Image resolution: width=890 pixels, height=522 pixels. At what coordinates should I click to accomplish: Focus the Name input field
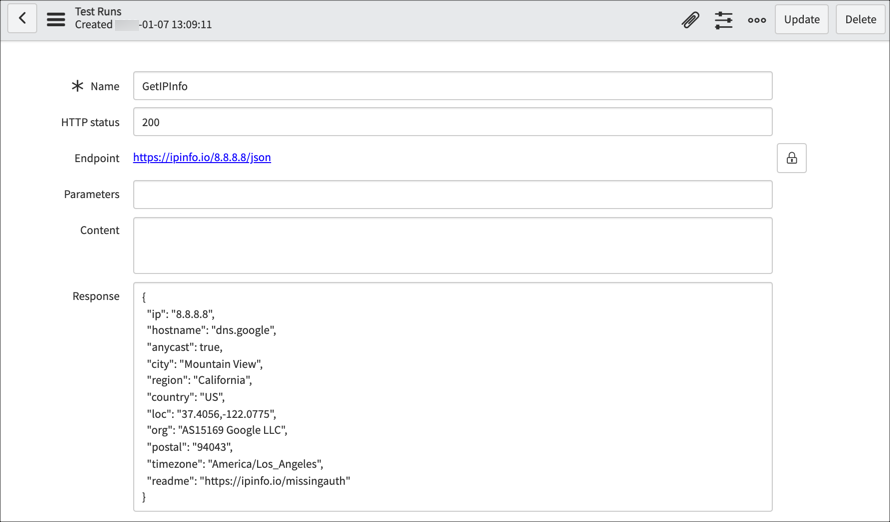click(x=453, y=86)
